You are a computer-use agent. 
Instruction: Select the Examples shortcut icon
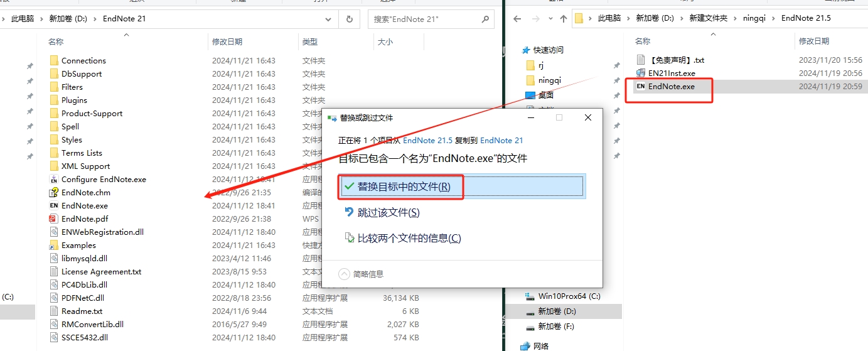click(x=54, y=246)
